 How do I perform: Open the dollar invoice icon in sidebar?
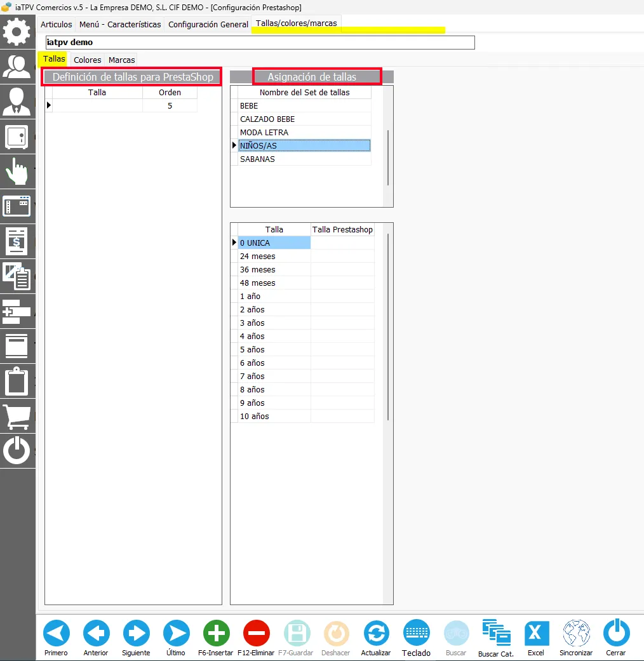coord(17,241)
